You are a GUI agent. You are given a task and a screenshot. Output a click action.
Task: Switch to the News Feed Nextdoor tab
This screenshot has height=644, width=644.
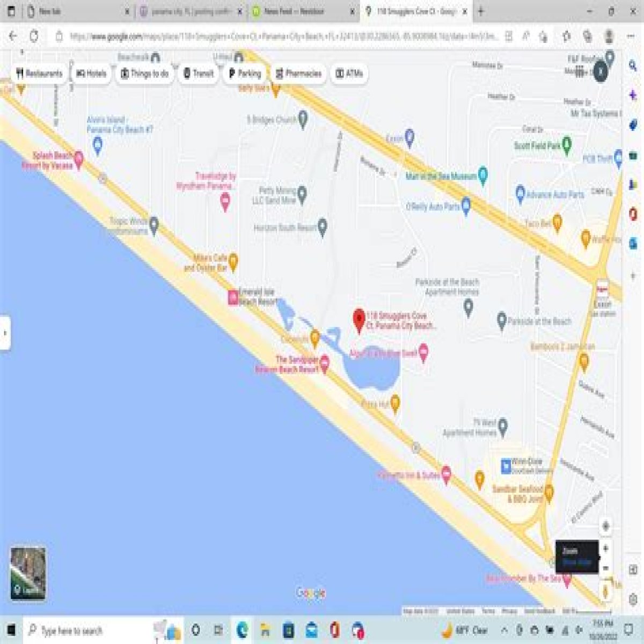(304, 11)
